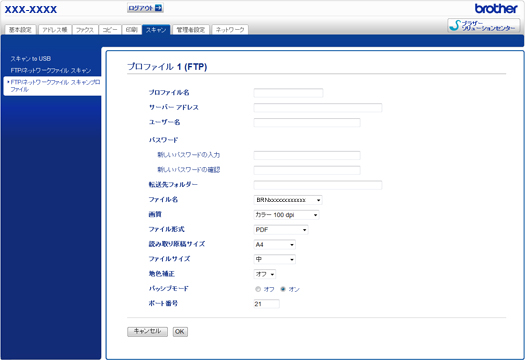Click the プロファイル 1 (FTP) heading

[167, 67]
